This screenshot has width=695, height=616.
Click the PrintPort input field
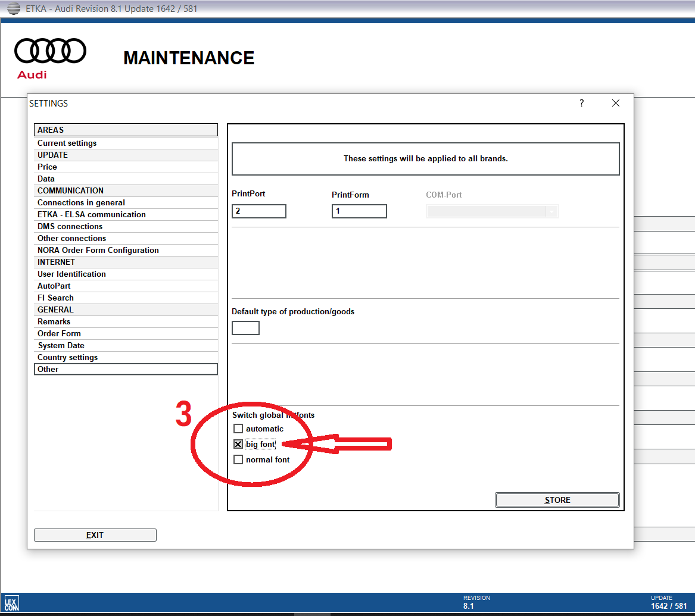(259, 211)
